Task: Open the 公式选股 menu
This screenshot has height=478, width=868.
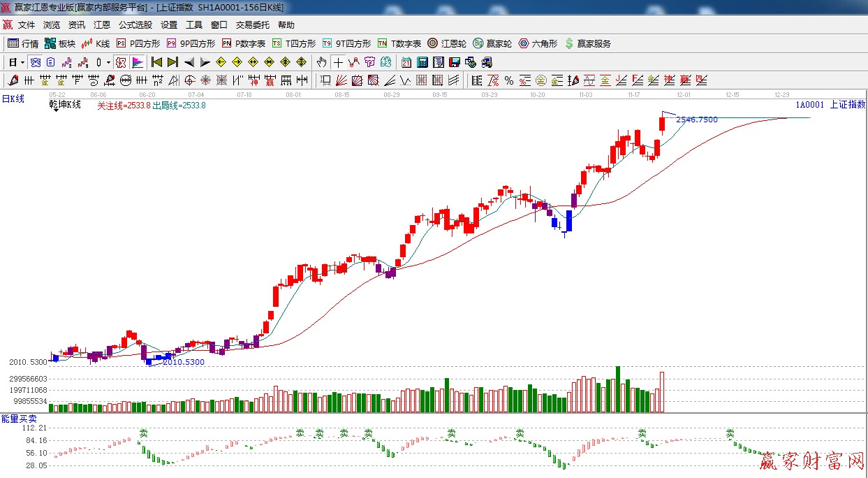Action: point(135,24)
